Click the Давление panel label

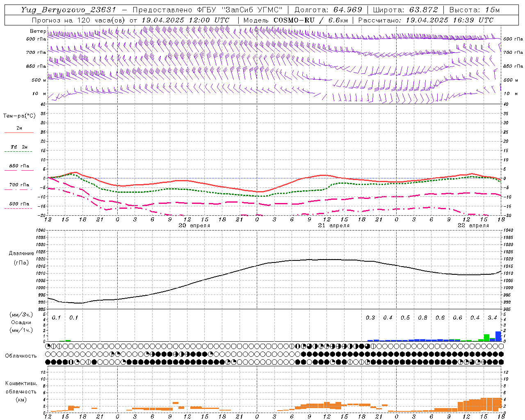(x=21, y=253)
